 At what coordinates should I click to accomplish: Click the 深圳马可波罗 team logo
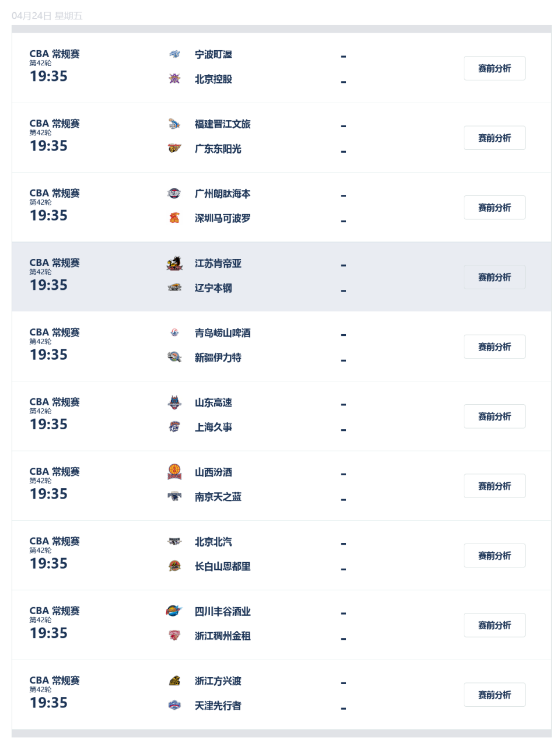(174, 218)
